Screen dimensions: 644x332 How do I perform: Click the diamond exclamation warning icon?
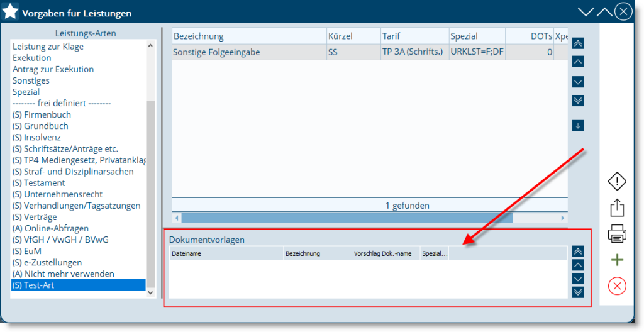pos(618,182)
